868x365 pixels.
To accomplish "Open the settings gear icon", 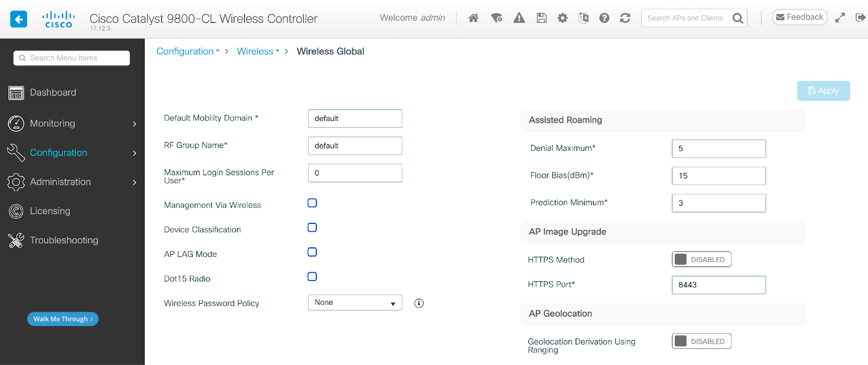I will pos(563,18).
